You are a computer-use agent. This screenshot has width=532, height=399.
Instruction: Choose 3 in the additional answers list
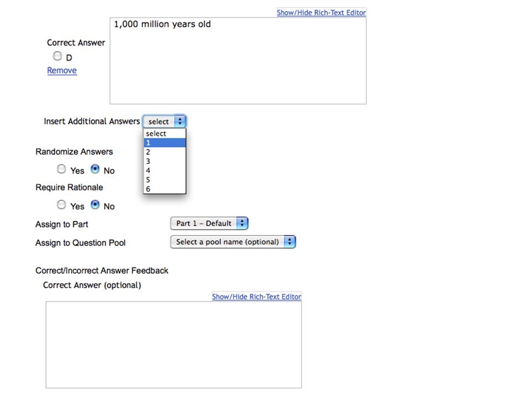[x=165, y=161]
